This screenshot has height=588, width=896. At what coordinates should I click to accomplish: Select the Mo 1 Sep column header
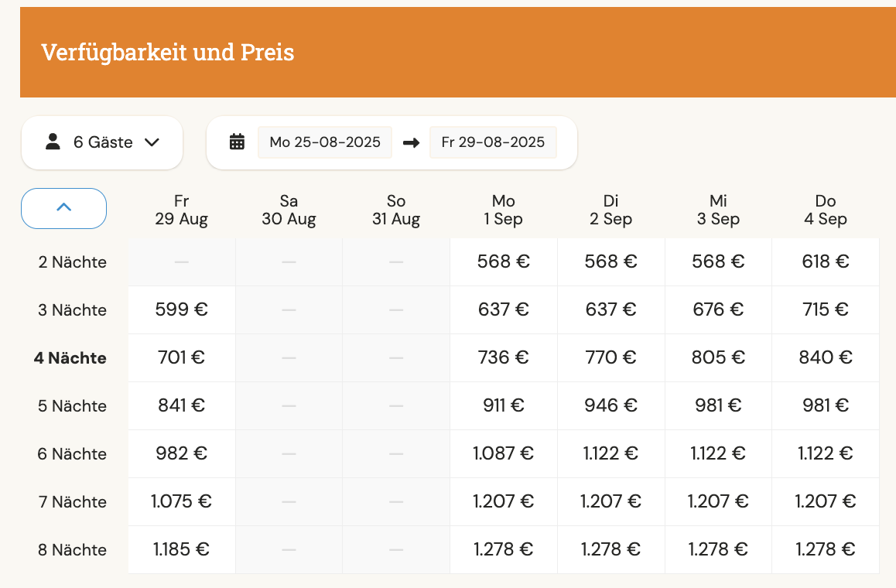coord(504,210)
